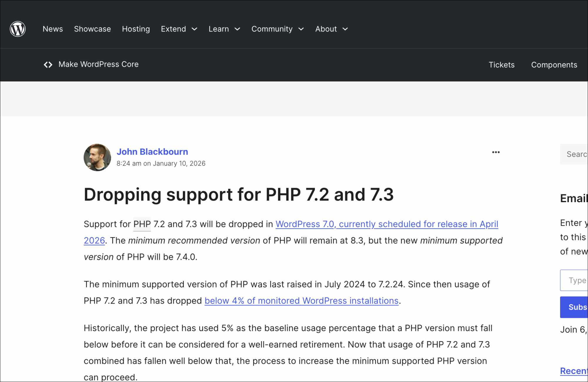This screenshot has height=382, width=588.
Task: Open the Community dropdown menu
Action: point(301,29)
